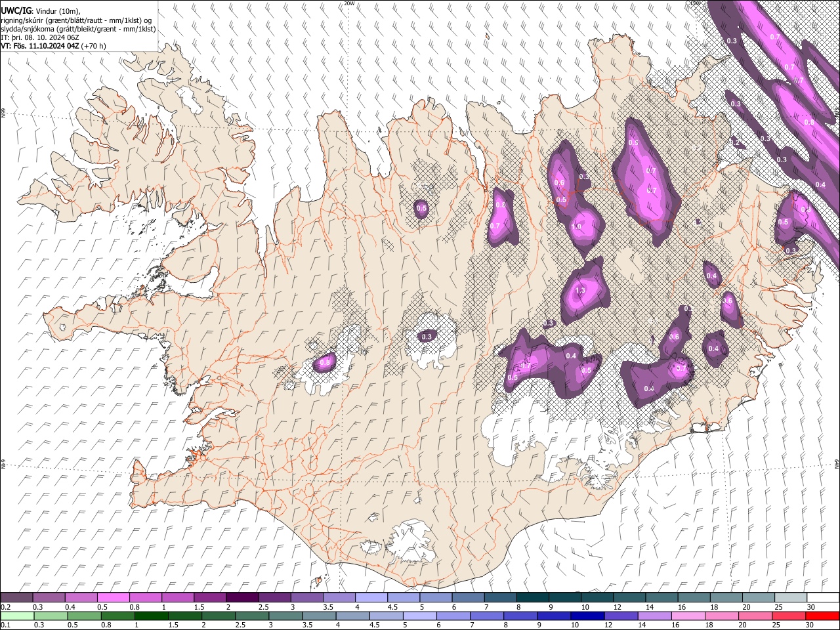The image size is (840, 630).
Task: Select the top-row blue-grey swatch for 6–7
Action: click(467, 597)
